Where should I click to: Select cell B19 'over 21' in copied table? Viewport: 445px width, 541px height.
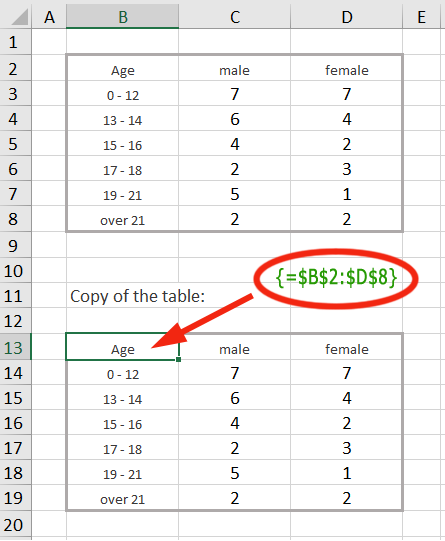coord(122,498)
